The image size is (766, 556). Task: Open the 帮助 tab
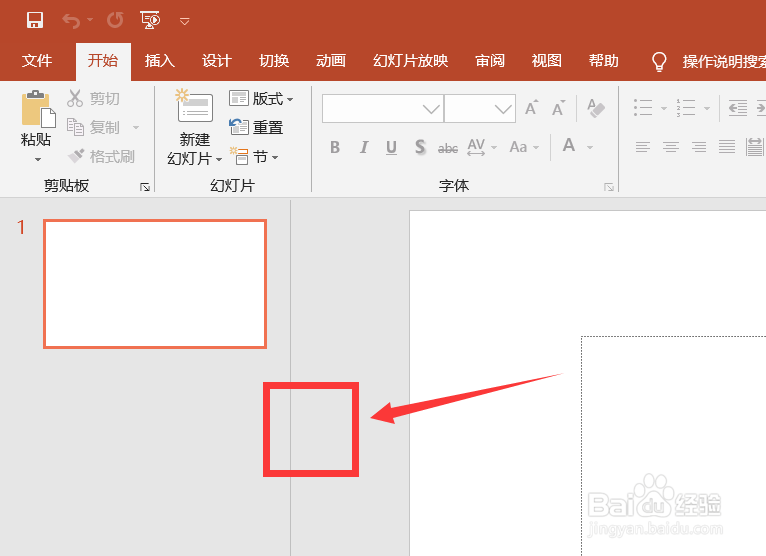(603, 61)
